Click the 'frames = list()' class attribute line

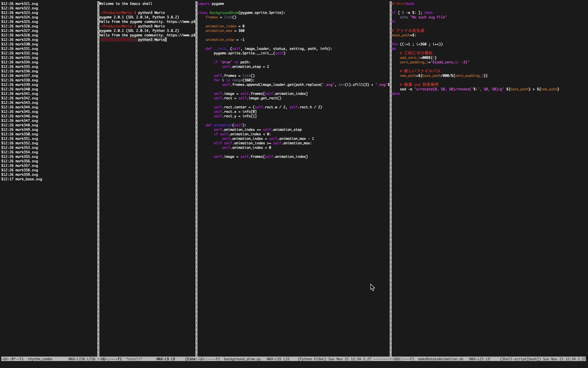pyautogui.click(x=220, y=17)
